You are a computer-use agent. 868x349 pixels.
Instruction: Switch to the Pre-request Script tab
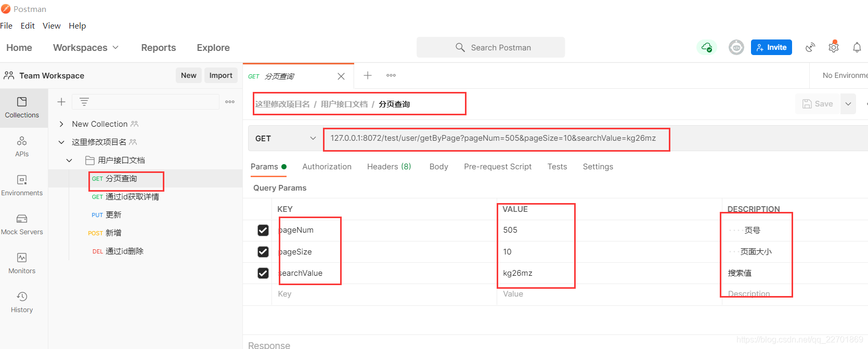pos(498,167)
